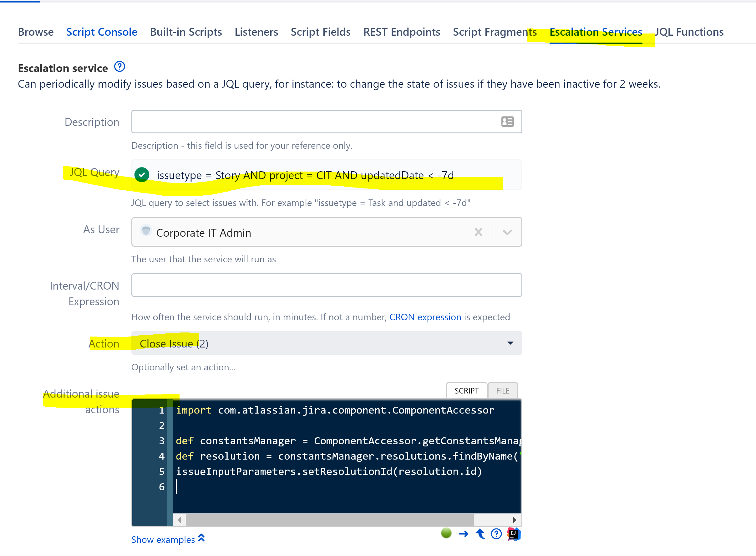
Task: Open the Script Console tab
Action: [102, 32]
